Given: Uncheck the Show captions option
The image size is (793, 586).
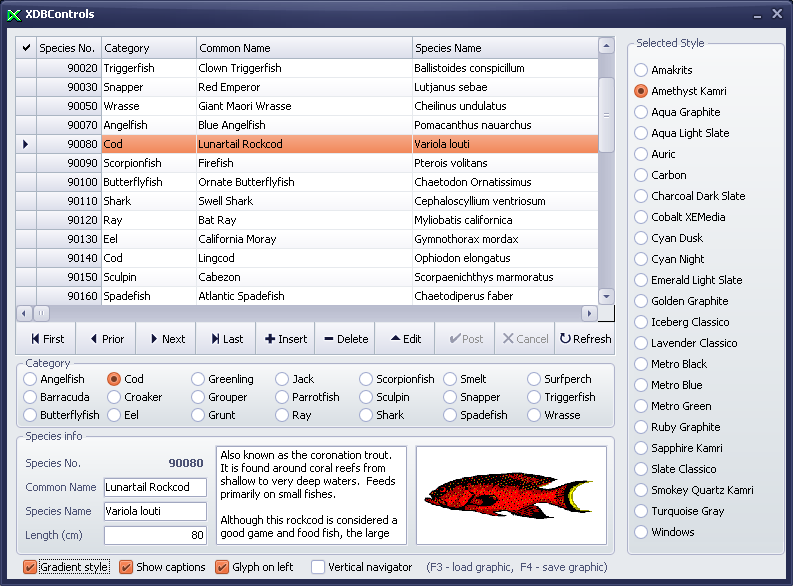Looking at the screenshot, I should point(126,567).
